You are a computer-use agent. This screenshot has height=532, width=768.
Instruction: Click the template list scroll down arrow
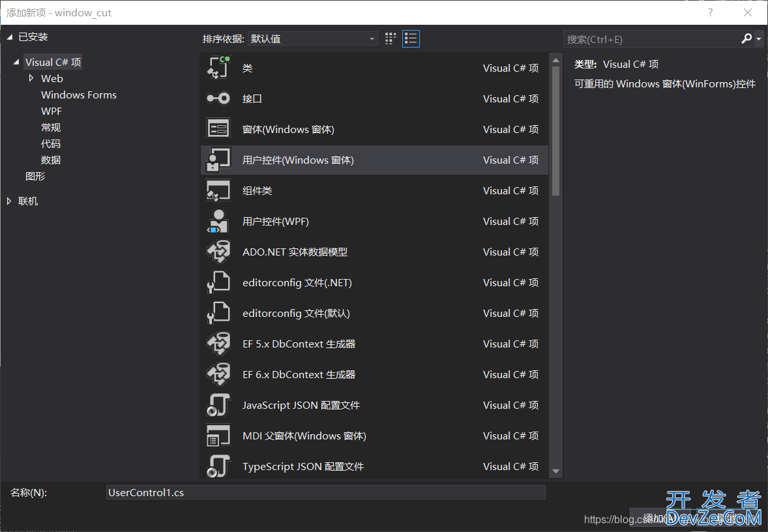(555, 471)
